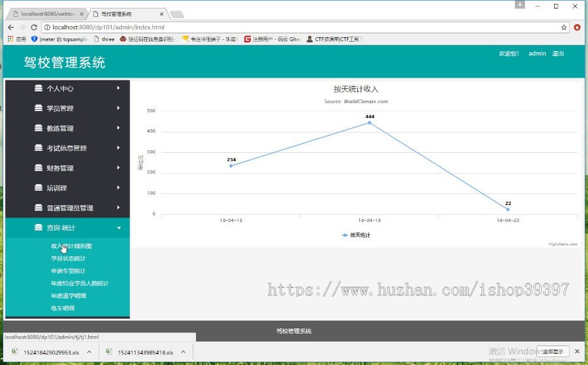Expand the 财务管理 arrow

pyautogui.click(x=118, y=168)
